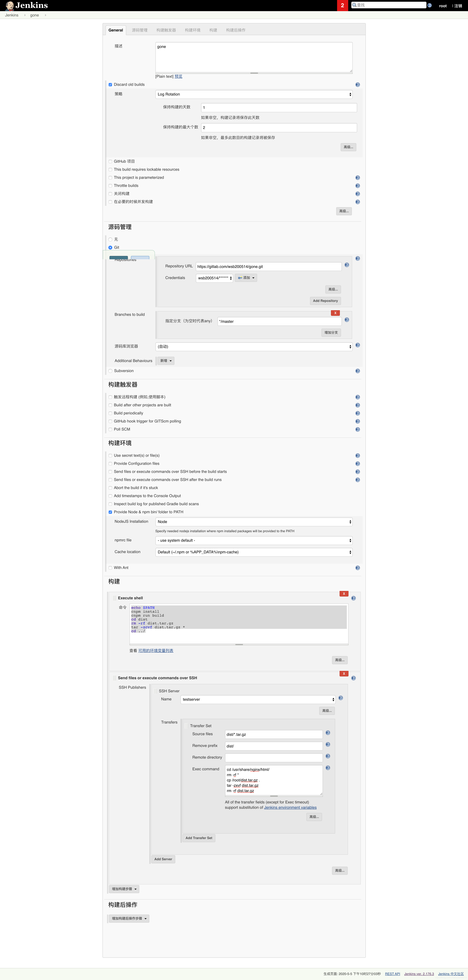Switch to 构建环境 tab
468x980 pixels.
pos(192,30)
